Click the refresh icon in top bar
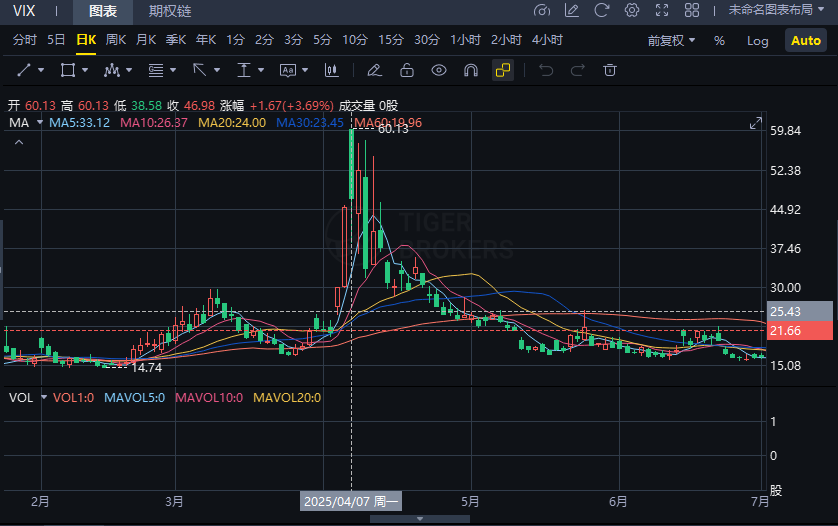The image size is (838, 526). (x=601, y=11)
